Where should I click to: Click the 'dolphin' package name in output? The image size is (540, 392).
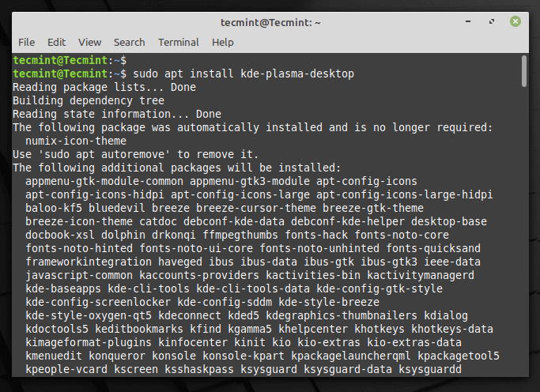(123, 235)
